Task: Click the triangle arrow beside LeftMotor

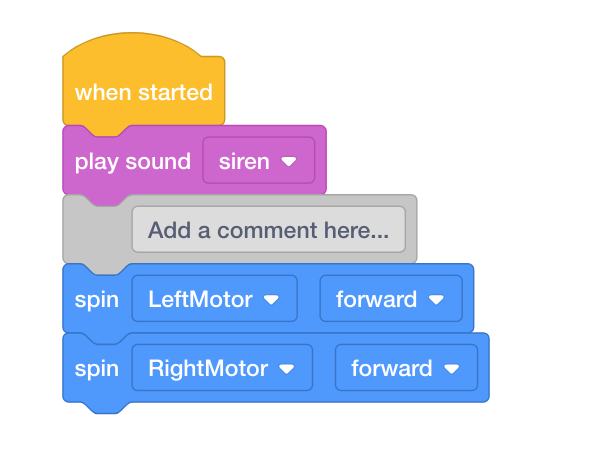Action: pos(271,300)
